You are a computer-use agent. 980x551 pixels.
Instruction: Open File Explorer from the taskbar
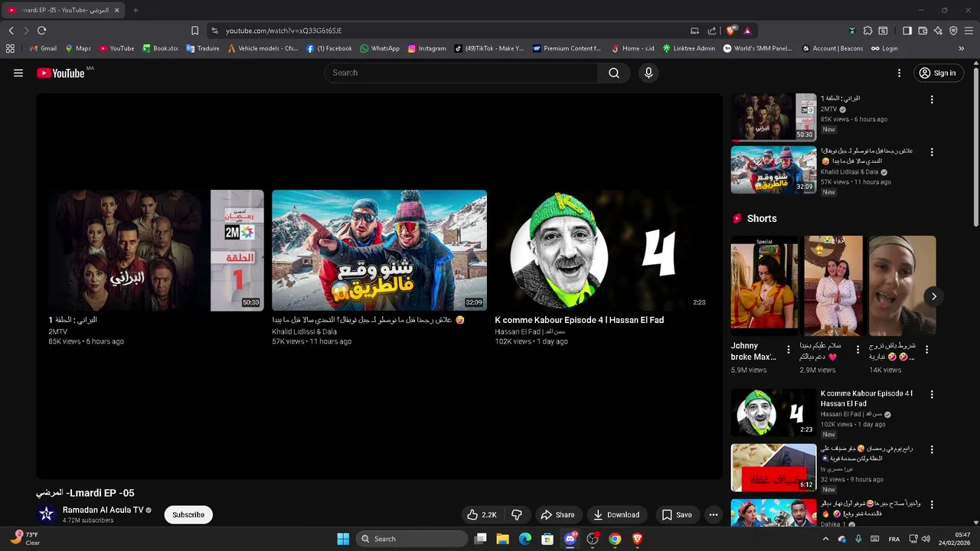pos(502,539)
